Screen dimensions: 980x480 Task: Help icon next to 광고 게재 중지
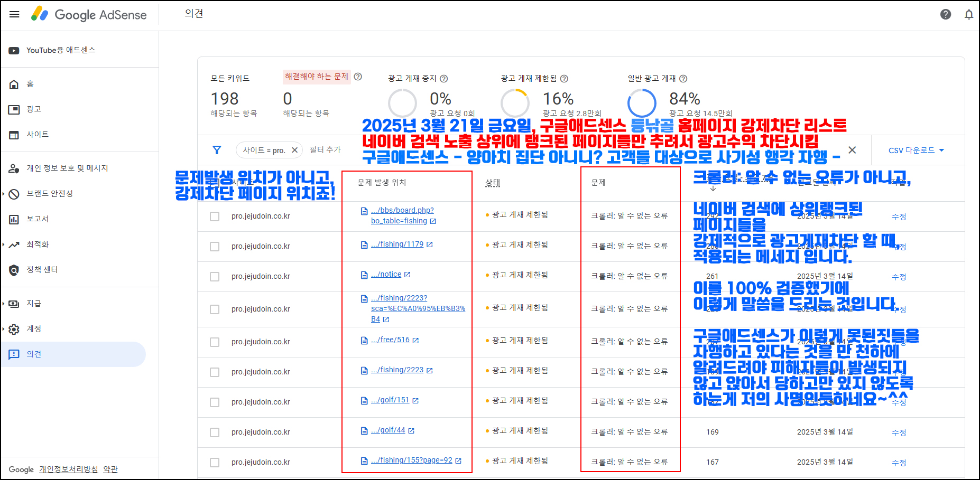coord(444,79)
